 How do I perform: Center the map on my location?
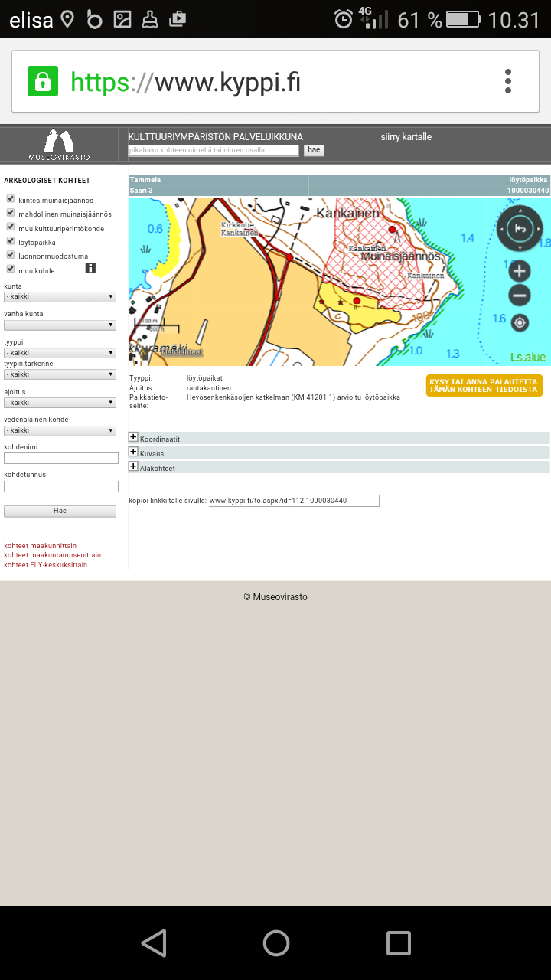coord(520,322)
